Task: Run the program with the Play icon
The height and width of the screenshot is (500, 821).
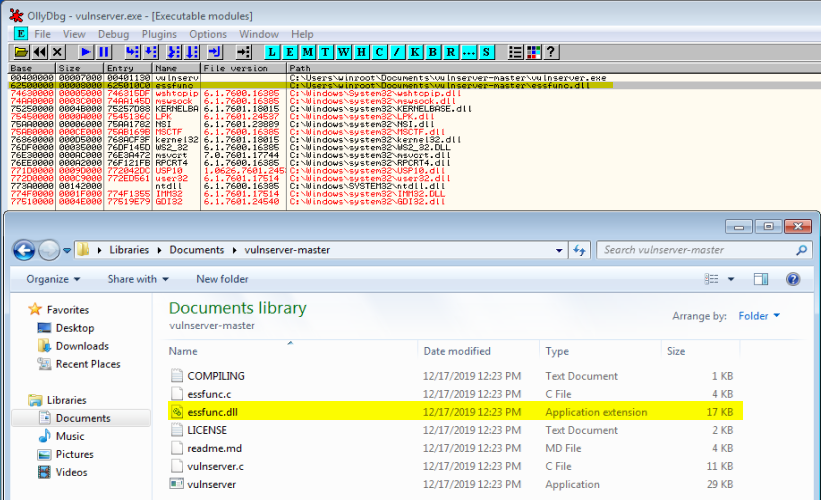Action: [86, 52]
